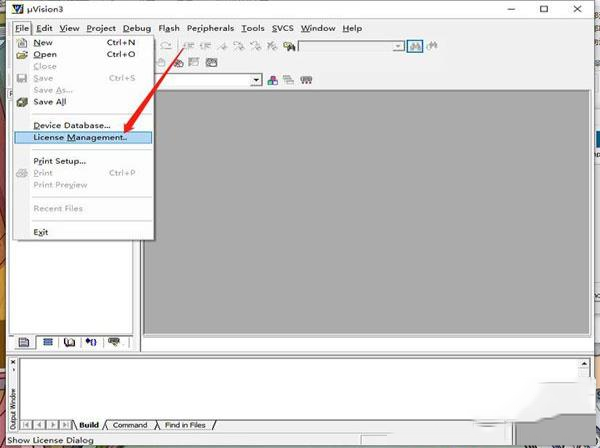
Task: Choose Exit in the File menu
Action: coord(41,232)
